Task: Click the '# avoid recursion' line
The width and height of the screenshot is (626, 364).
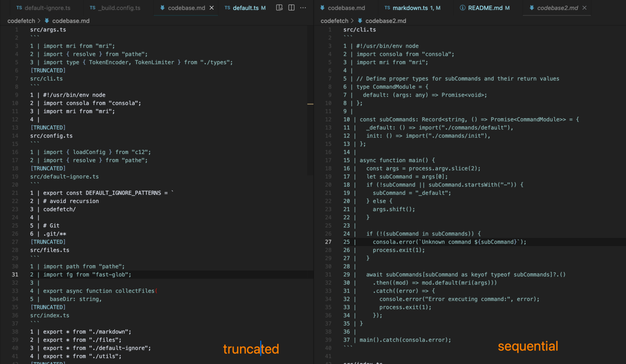Action: [64, 201]
